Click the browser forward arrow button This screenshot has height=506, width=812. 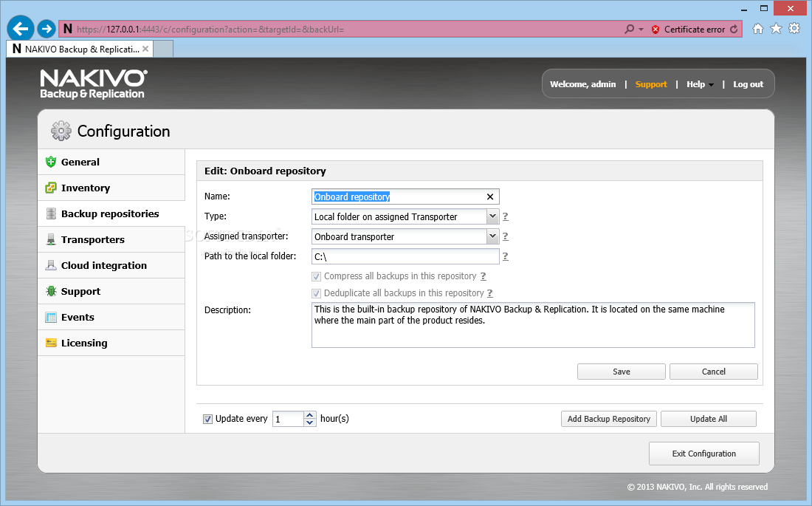coord(47,29)
